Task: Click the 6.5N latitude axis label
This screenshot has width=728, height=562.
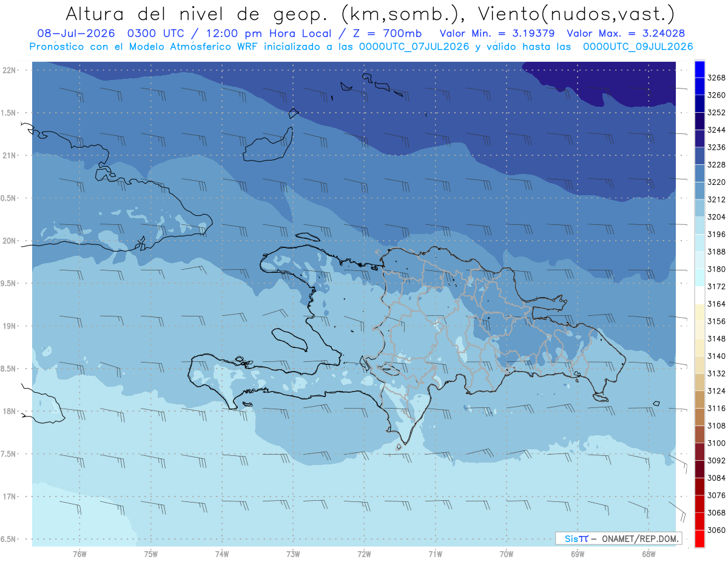Action: click(x=8, y=539)
